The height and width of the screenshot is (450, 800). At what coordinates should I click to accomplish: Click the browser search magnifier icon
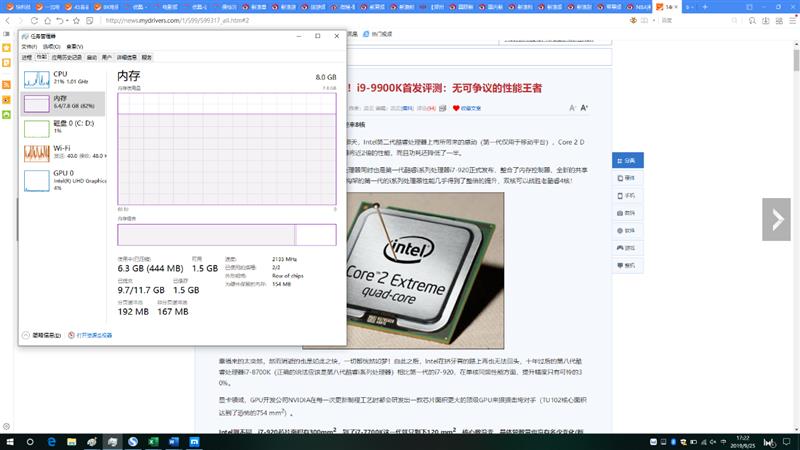[x=735, y=20]
